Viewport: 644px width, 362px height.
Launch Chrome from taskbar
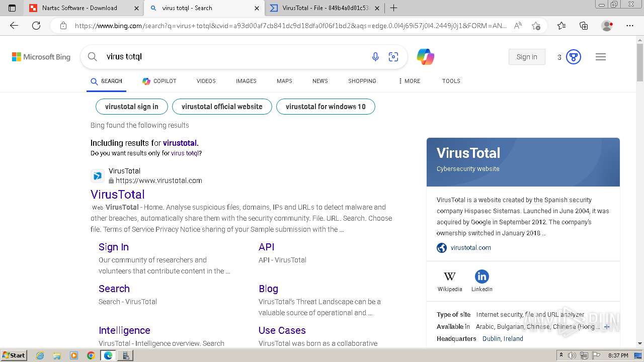pyautogui.click(x=91, y=355)
